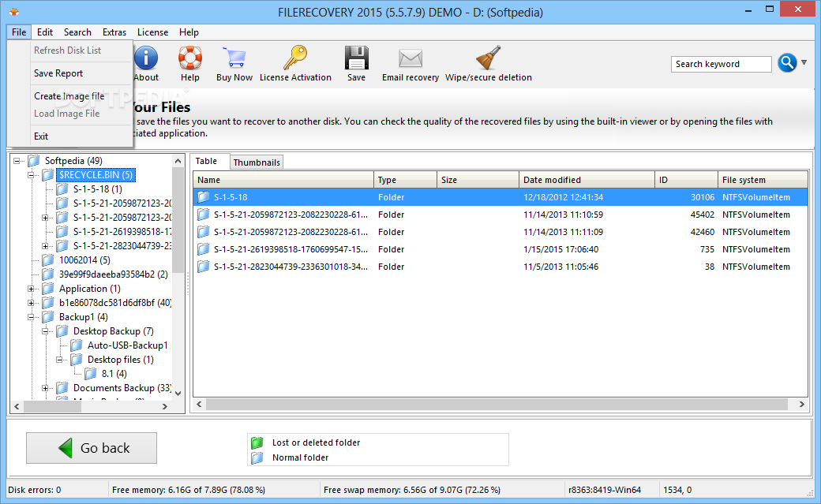Select Wipe/secure deletion broom icon
The width and height of the screenshot is (821, 504).
pos(489,58)
